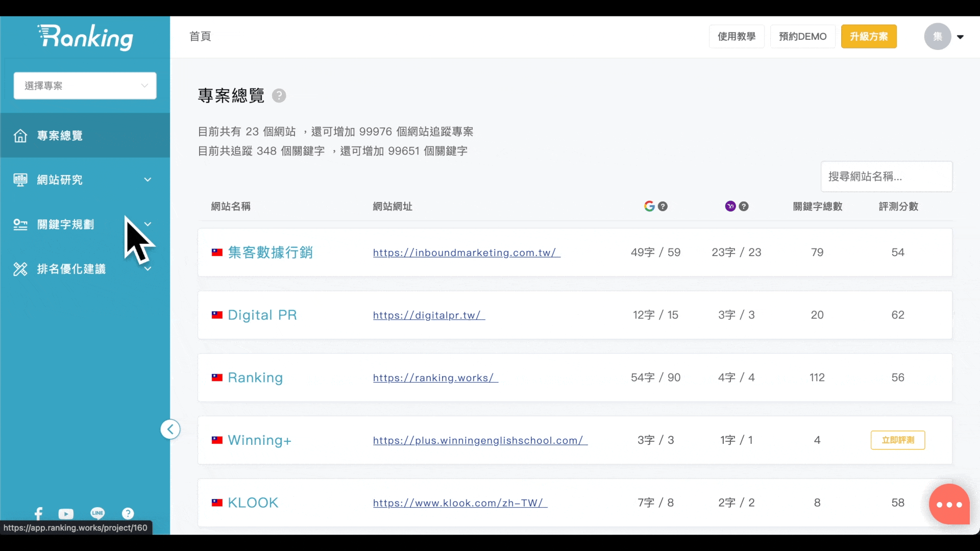Click the help icon next to 專案總覽 heading

[x=279, y=95]
